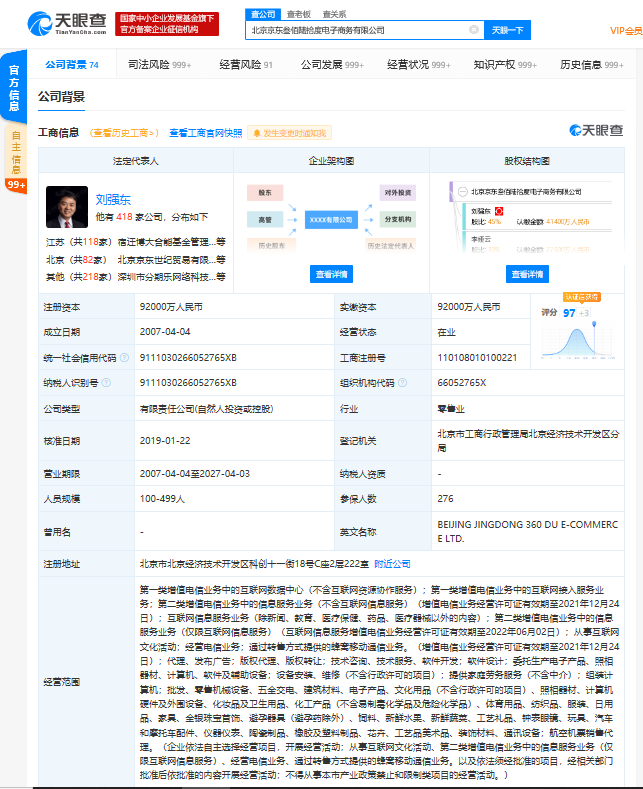643x789 pixels.
Task: Open the 公司背景 tab
Action: tap(71, 64)
